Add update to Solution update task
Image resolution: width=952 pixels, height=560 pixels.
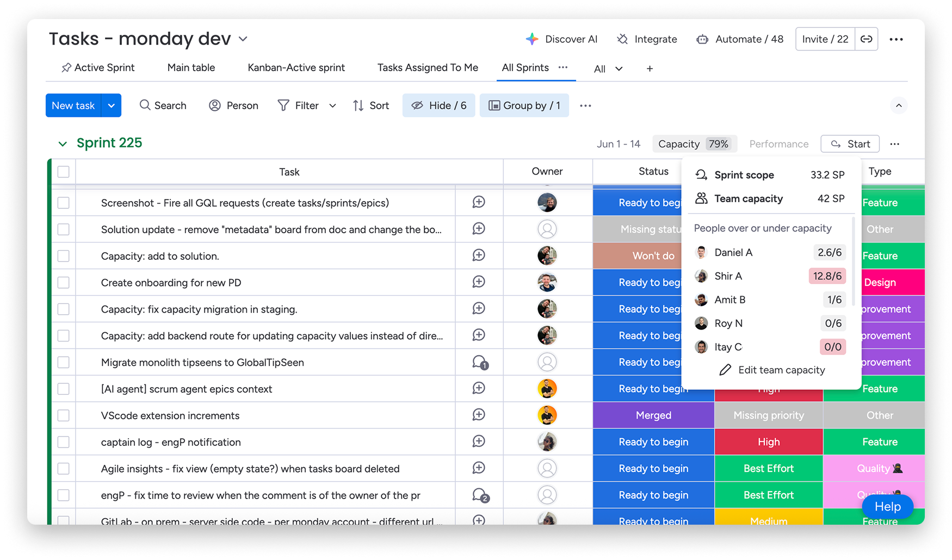479,229
